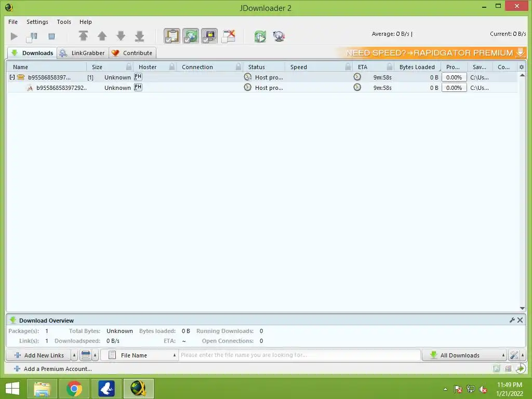
Task: Click the Rapidgator Premium banner
Action: point(431,53)
